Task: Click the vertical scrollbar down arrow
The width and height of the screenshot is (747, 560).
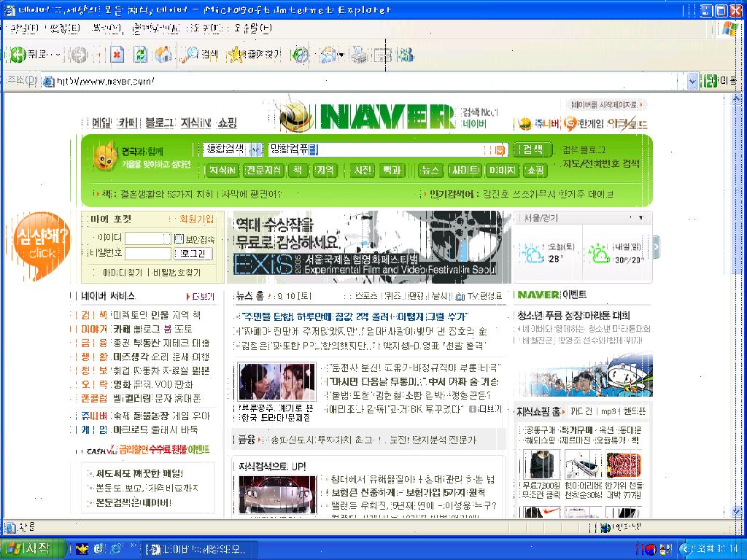Action: 736,512
